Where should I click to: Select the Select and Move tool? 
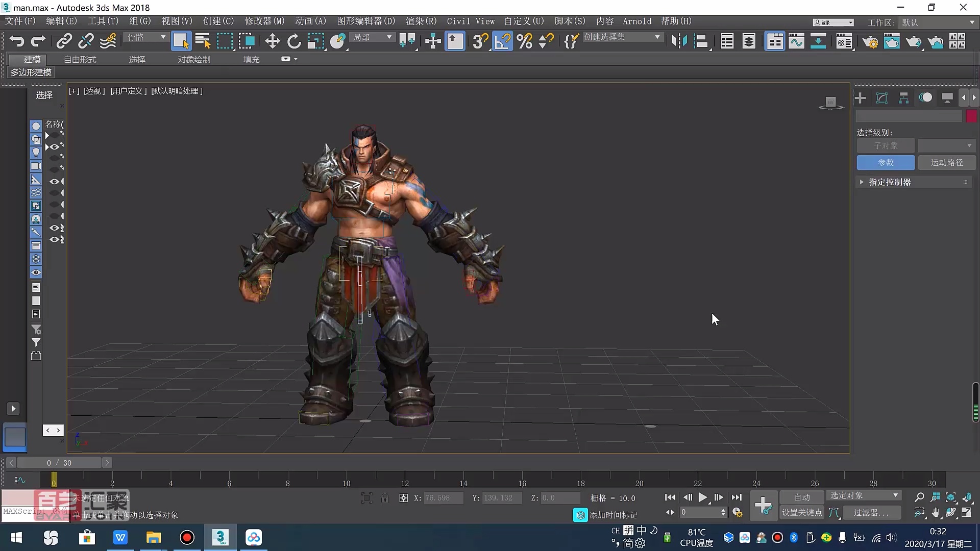point(272,41)
